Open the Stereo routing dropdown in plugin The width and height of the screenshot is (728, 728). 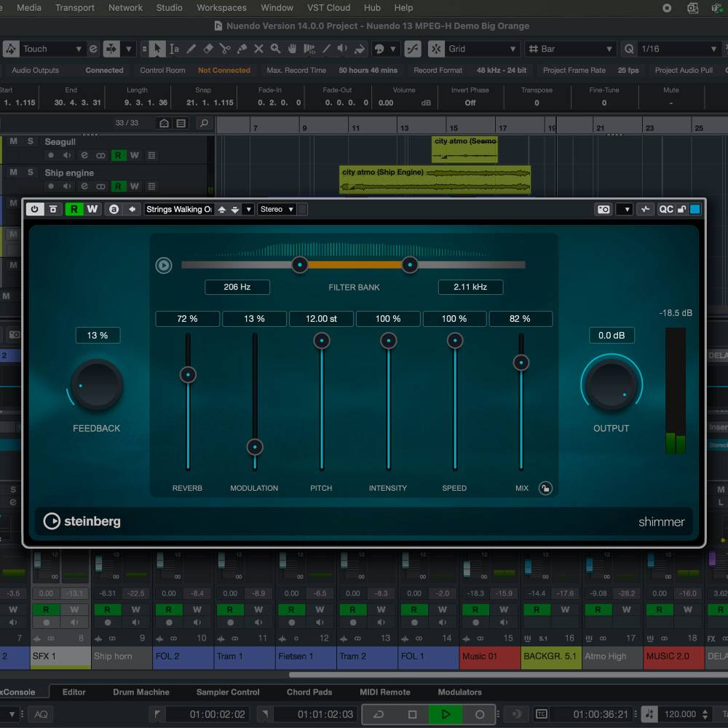(x=277, y=209)
